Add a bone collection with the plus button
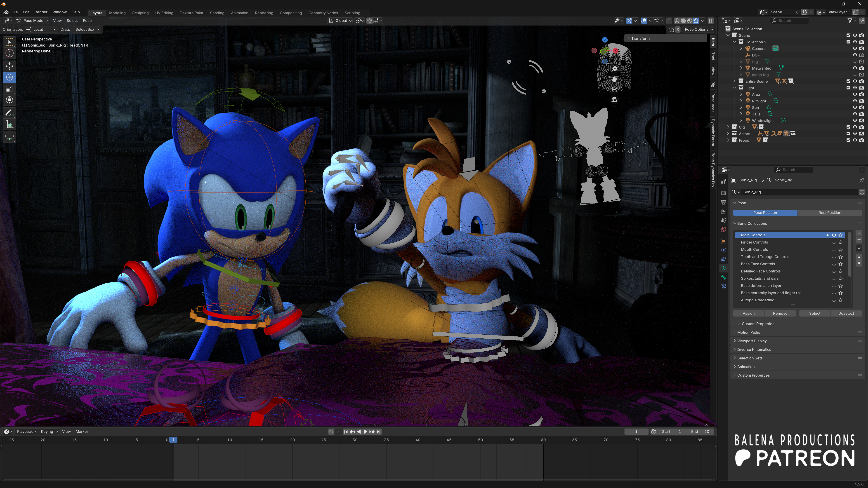The image size is (868, 488). (x=859, y=233)
